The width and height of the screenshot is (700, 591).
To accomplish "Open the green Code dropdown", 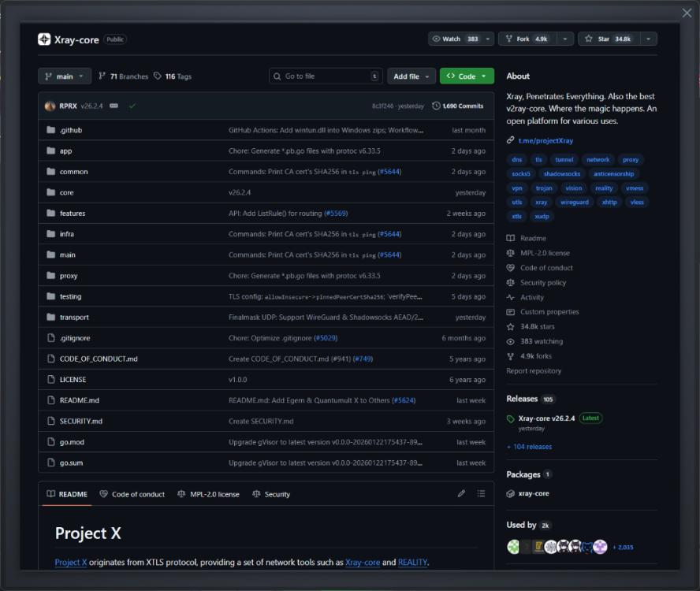I will [x=467, y=76].
